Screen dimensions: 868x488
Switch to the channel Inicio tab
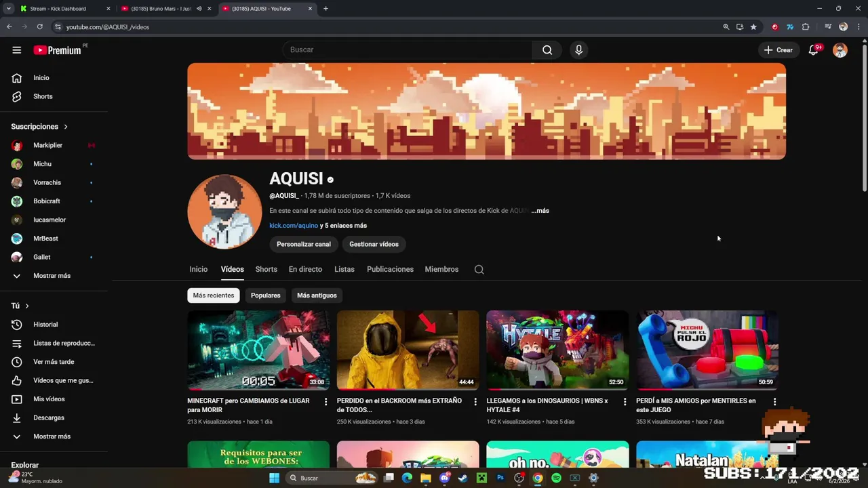click(198, 269)
